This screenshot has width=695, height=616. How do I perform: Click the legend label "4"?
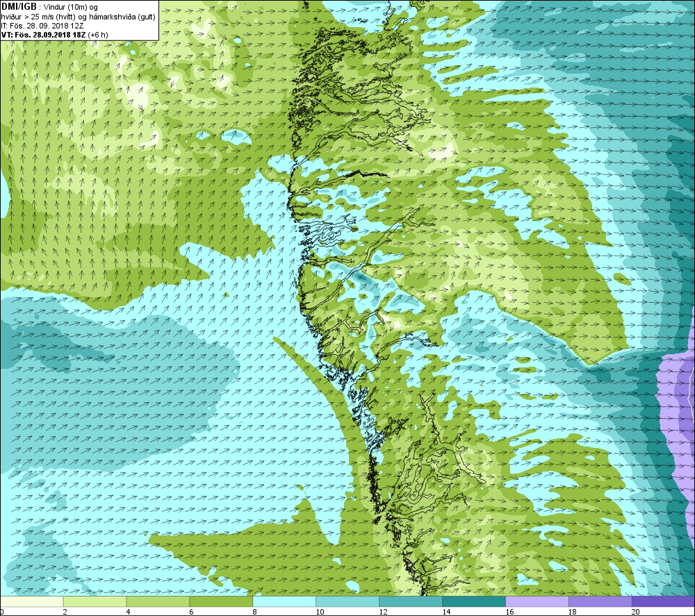(x=128, y=612)
